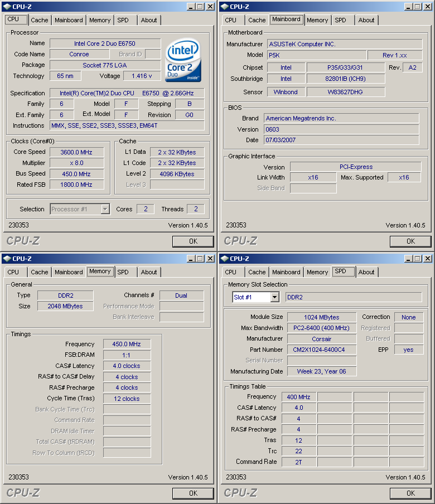Screen dimensions: 435x504
Task: Open the Slot #1 memory slot dropdown
Action: pyautogui.click(x=274, y=297)
